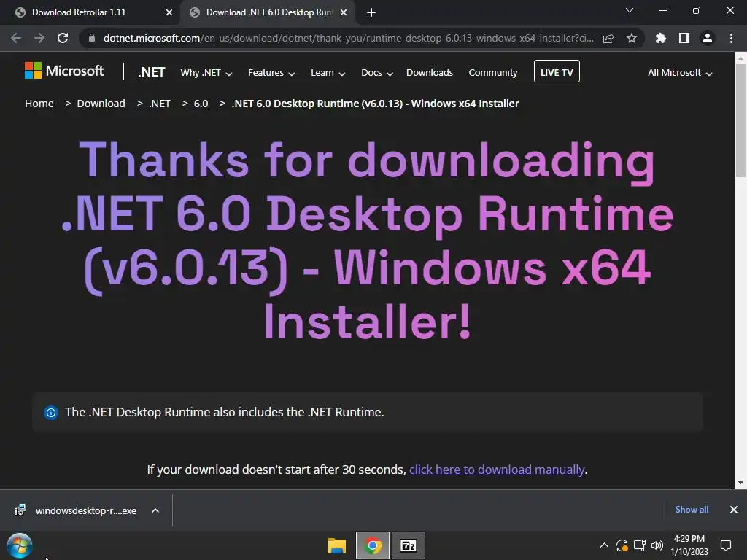Open the Community nav item
747x560 pixels.
click(x=492, y=72)
